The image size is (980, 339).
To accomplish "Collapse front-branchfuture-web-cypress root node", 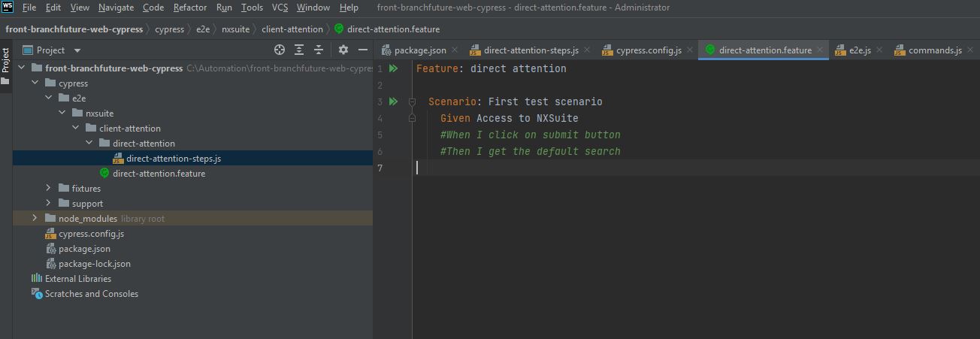I will pos(21,68).
